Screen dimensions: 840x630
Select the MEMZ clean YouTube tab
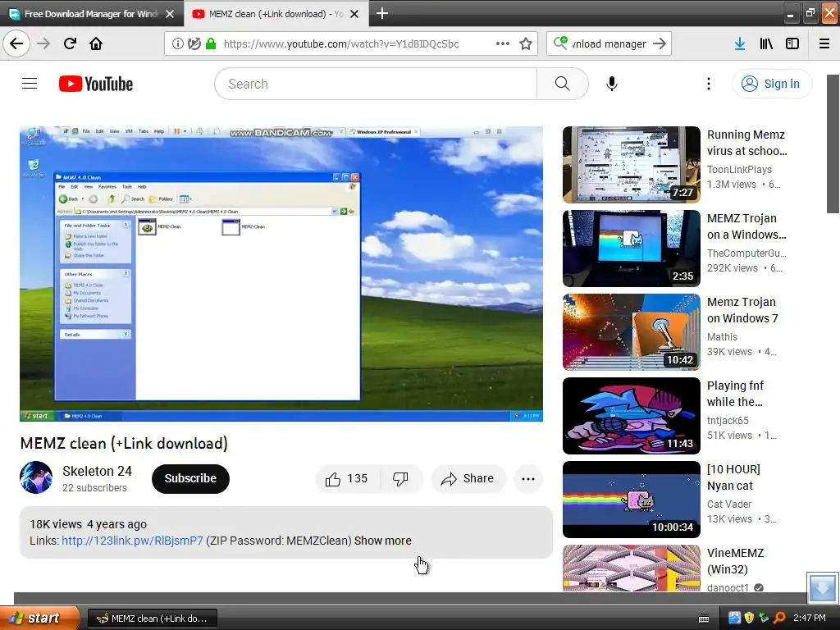click(x=276, y=14)
